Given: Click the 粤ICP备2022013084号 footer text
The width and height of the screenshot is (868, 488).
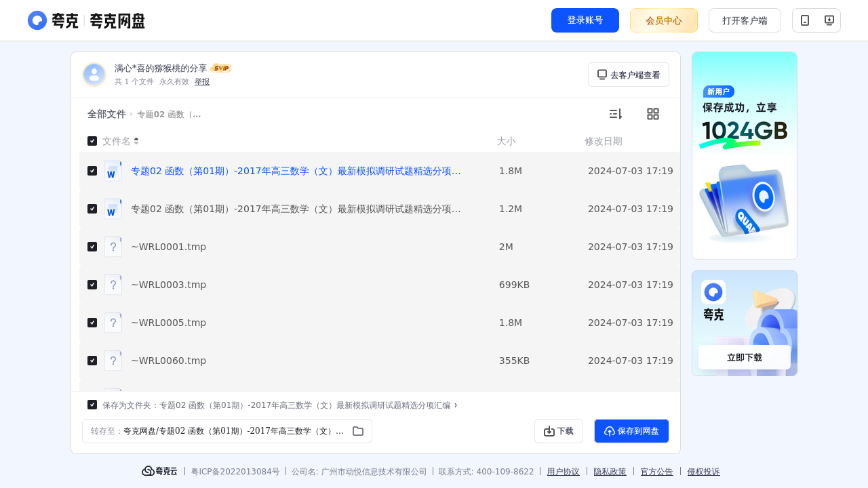Looking at the screenshot, I should [235, 472].
